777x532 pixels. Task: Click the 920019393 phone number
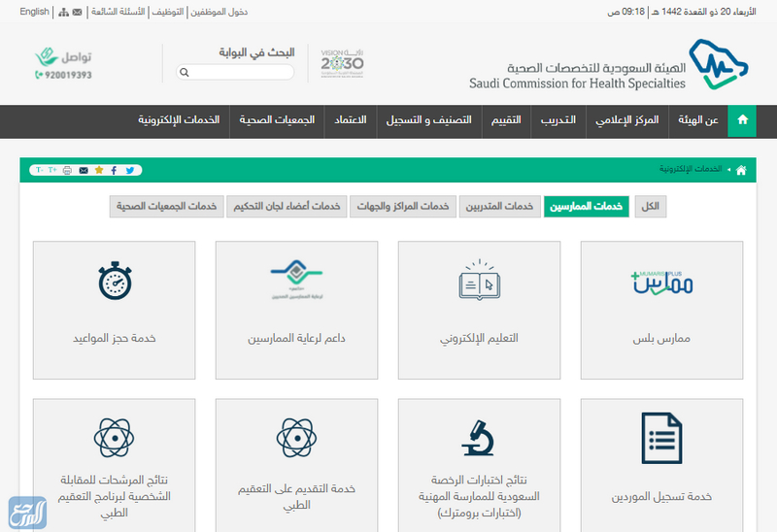click(x=63, y=76)
